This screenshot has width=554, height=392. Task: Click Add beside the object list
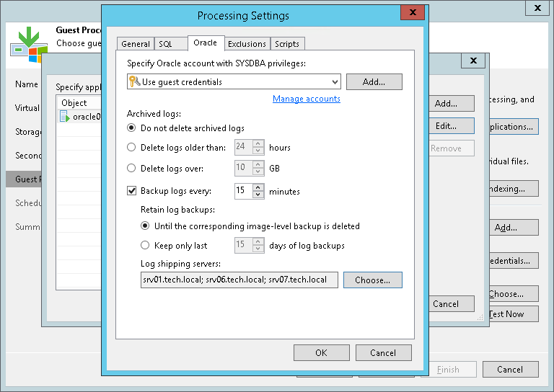coord(452,103)
